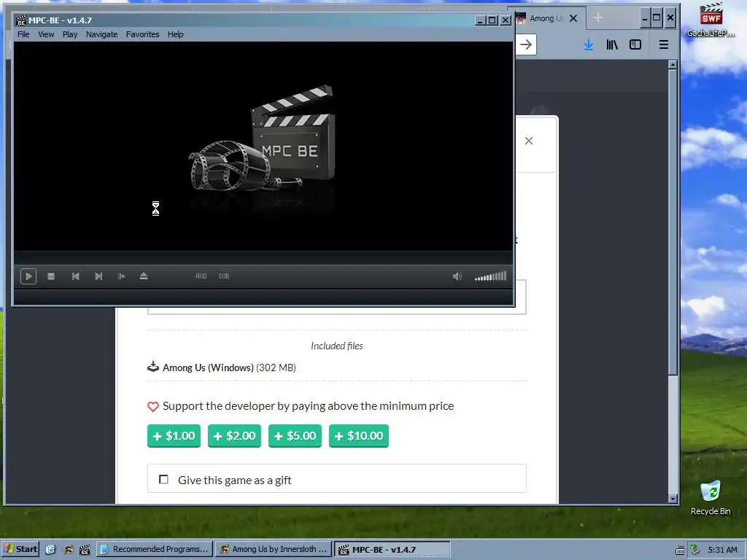Viewport: 747px width, 560px height.
Task: Add $10.00 to the payment
Action: 359,436
